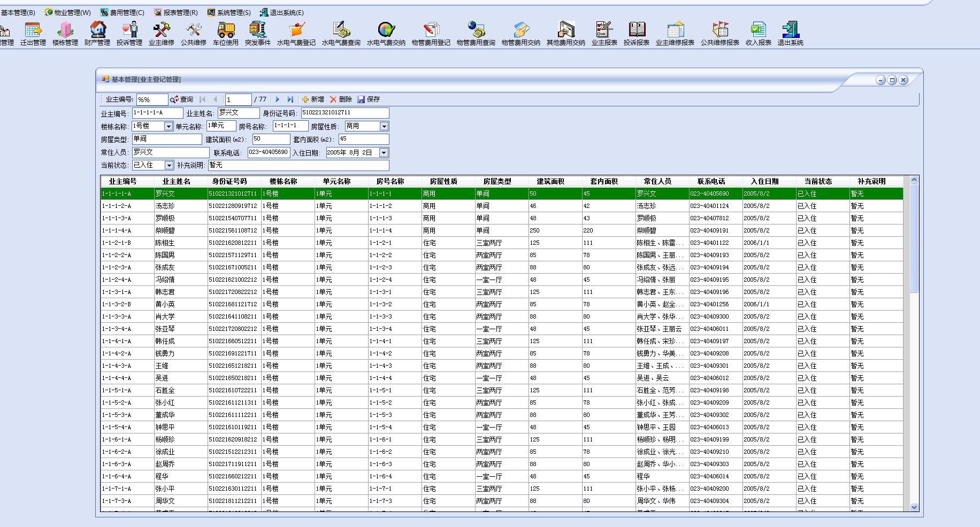
Task: Click the 退出系统 toolbar icon
Action: click(x=791, y=34)
